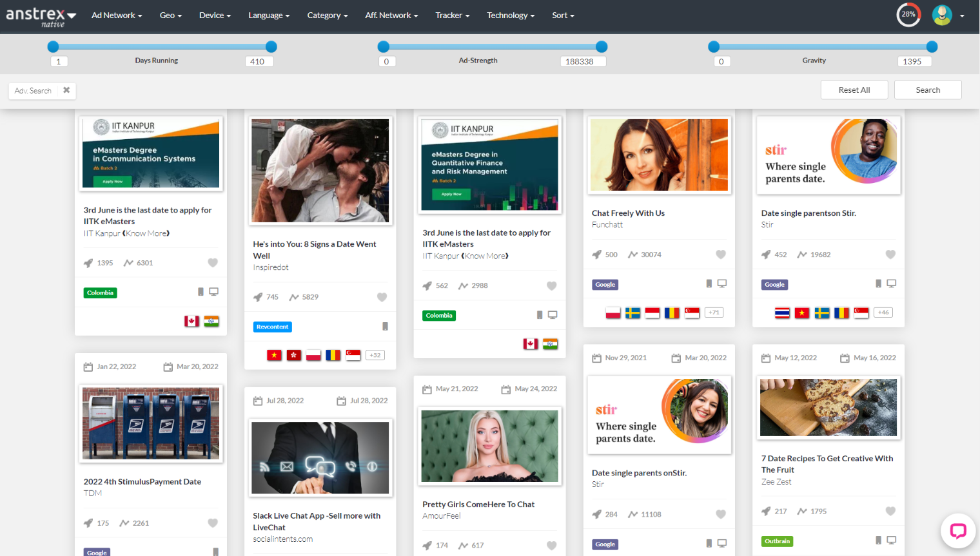Click the trend icon showing 30074
980x556 pixels.
click(633, 254)
